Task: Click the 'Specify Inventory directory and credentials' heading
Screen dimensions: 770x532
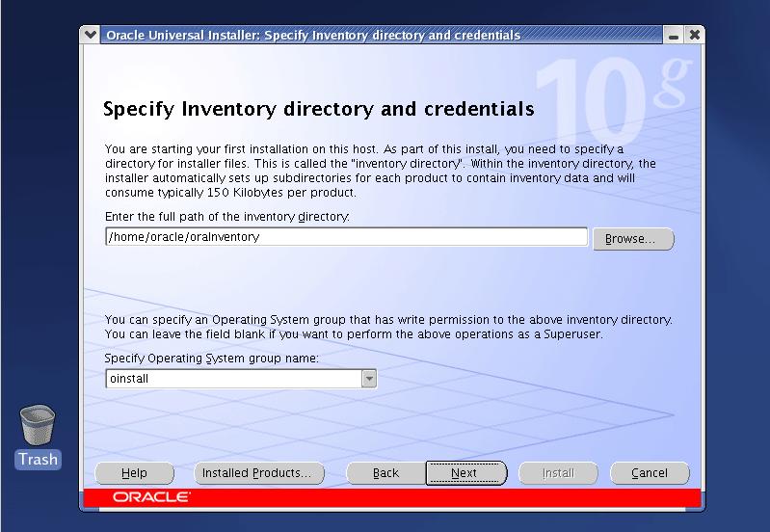Action: pyautogui.click(x=318, y=109)
